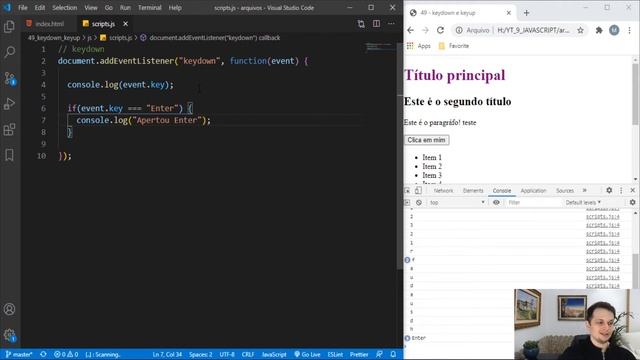Image resolution: width=640 pixels, height=360 pixels.
Task: Open the console context dropdown labeled top
Action: point(457,202)
